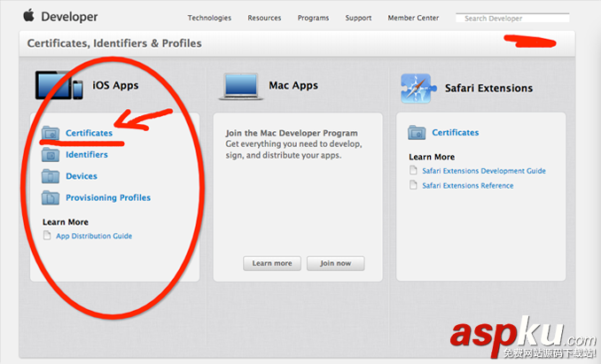The image size is (601, 364).
Task: Click the iOS Apps iPad and iPhone icon
Action: (59, 85)
